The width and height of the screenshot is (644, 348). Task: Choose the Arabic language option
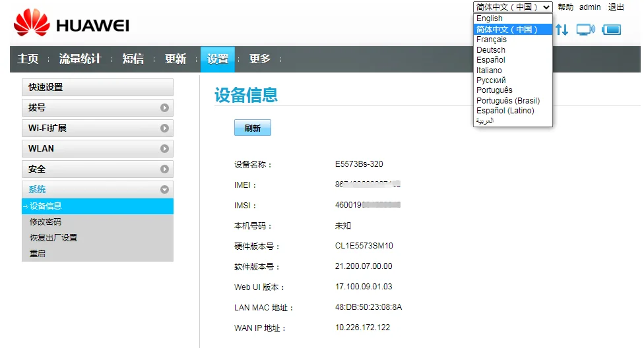tap(513, 121)
